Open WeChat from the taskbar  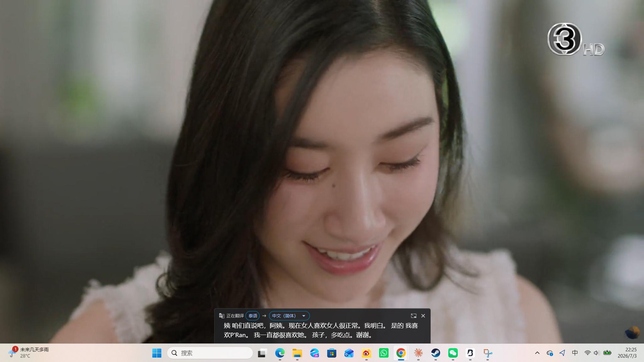pos(453,353)
